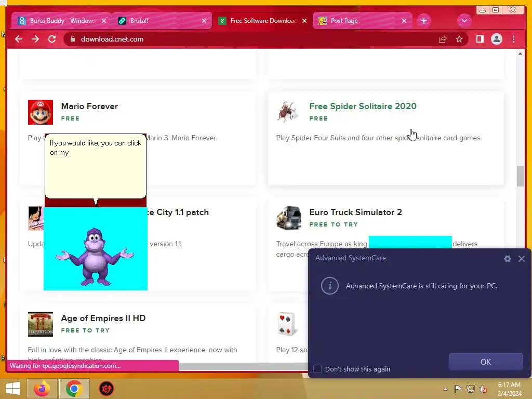Bookmark this page with the star
This screenshot has height=399, width=532.
click(459, 39)
